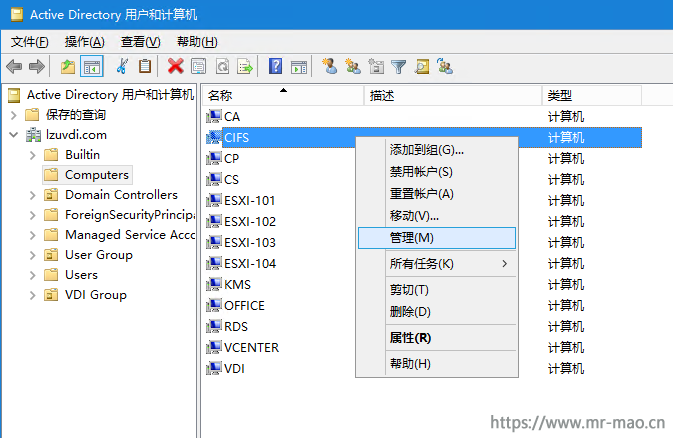The image size is (673, 438).
Task: Click the OFFICE computer icon
Action: [x=213, y=305]
